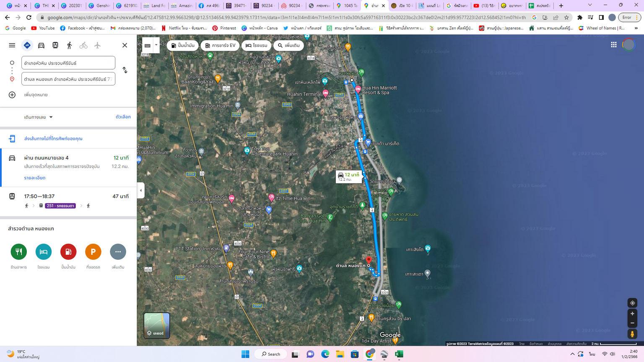Open the เพิ่มเติม search chip on map
Image resolution: width=644 pixels, height=362 pixels.
pyautogui.click(x=289, y=45)
